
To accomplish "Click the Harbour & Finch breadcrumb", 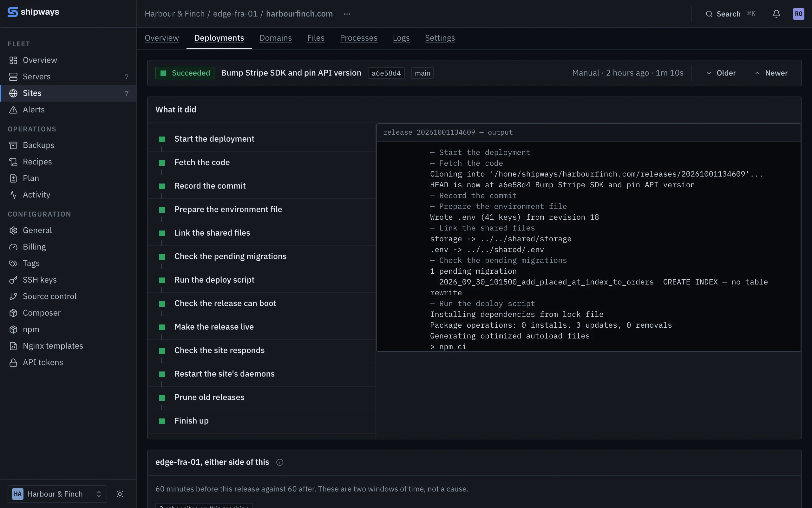I will tap(174, 14).
